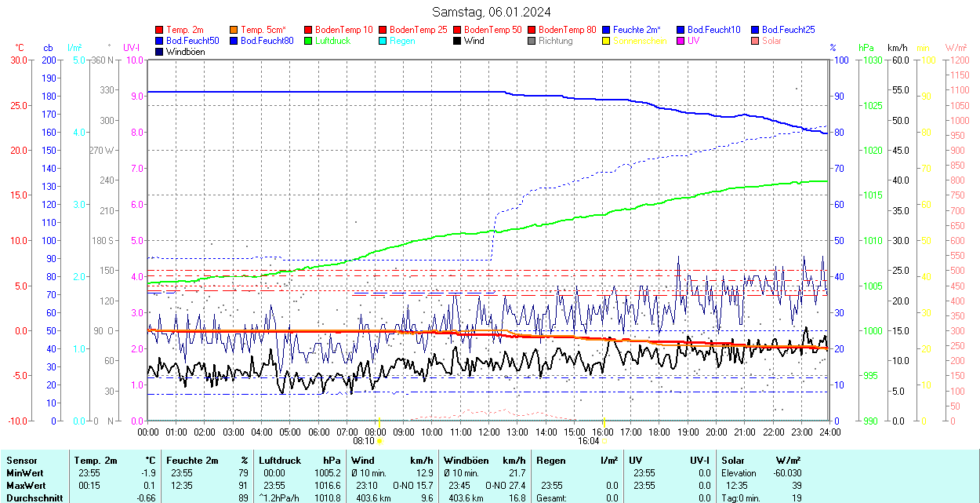
Task: Click the BodenTemp 10 legend label
Action: tap(343, 30)
